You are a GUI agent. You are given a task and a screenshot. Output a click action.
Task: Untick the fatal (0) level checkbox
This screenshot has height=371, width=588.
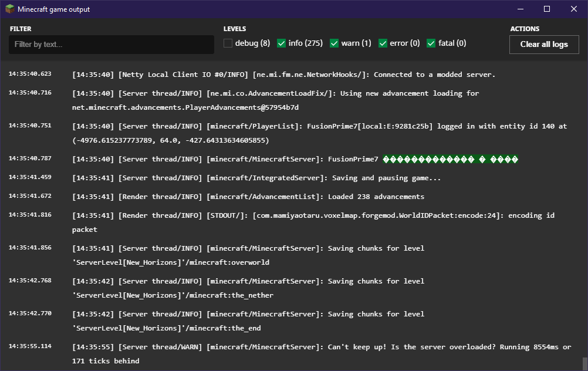pos(432,43)
